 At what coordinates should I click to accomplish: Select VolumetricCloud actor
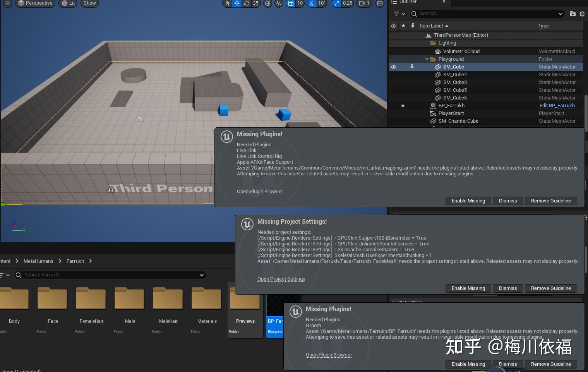(461, 51)
